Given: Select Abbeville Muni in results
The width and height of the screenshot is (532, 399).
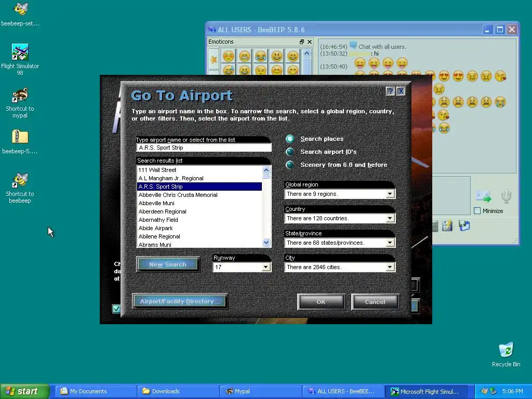Looking at the screenshot, I should 199,203.
